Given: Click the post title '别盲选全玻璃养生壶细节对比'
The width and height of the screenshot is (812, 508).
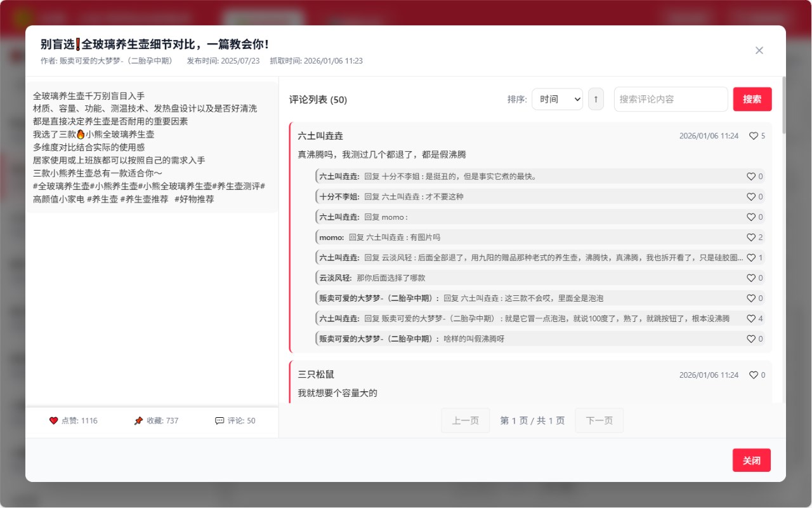Looking at the screenshot, I should (155, 44).
